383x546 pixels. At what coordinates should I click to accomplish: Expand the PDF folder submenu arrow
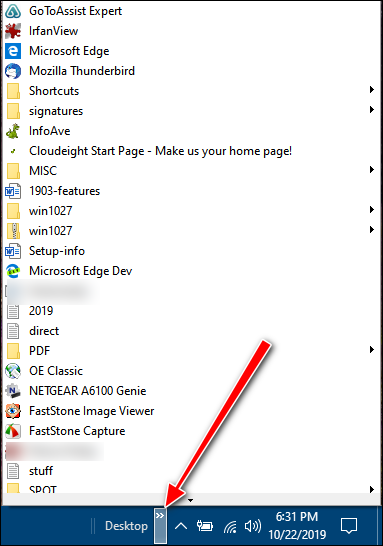[x=372, y=350]
